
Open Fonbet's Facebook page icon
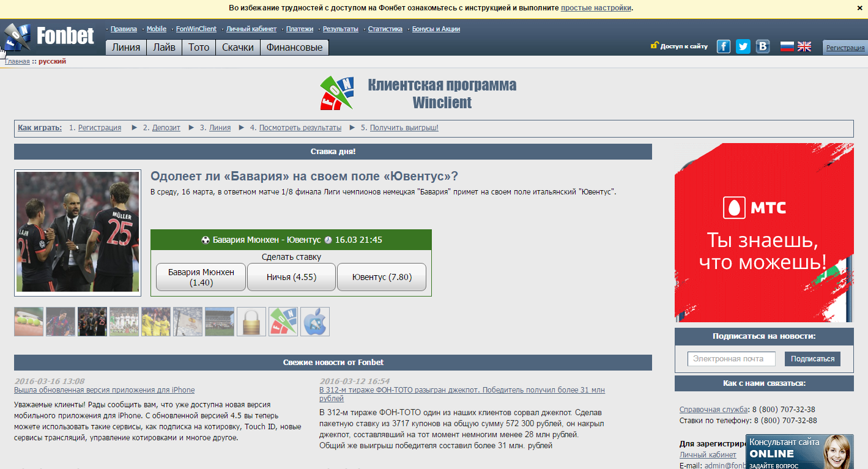click(x=724, y=46)
